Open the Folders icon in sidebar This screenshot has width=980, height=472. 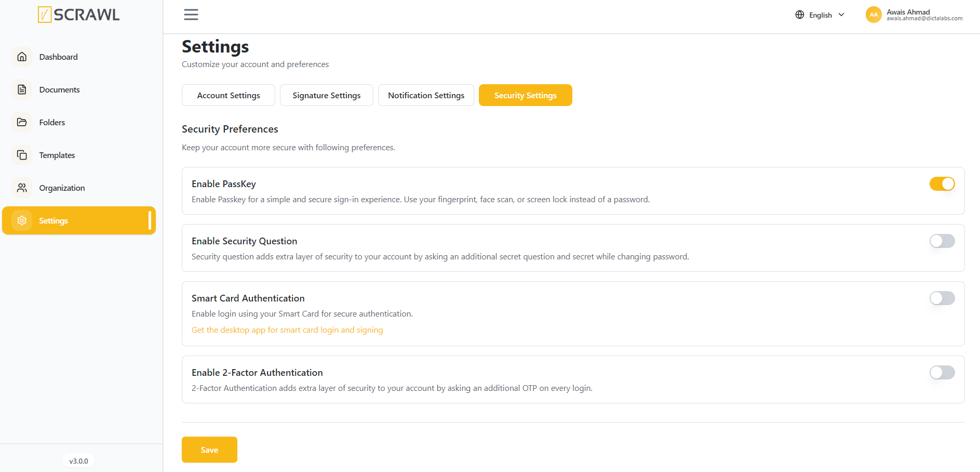click(x=22, y=122)
